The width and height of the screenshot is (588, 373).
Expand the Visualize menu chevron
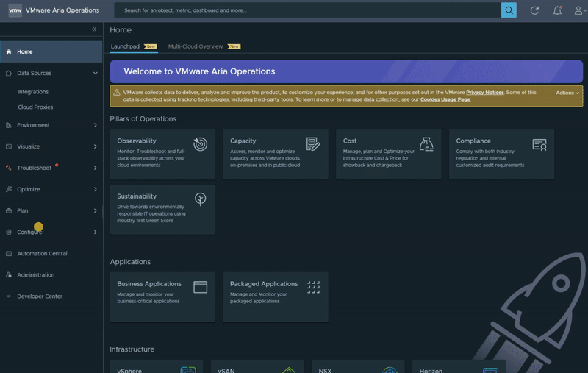96,146
